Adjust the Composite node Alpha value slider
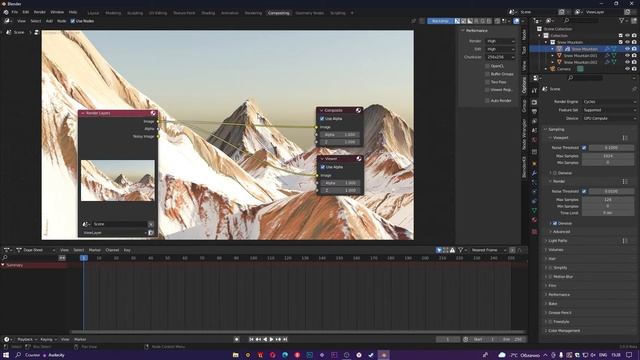The image size is (640, 360). 340,134
